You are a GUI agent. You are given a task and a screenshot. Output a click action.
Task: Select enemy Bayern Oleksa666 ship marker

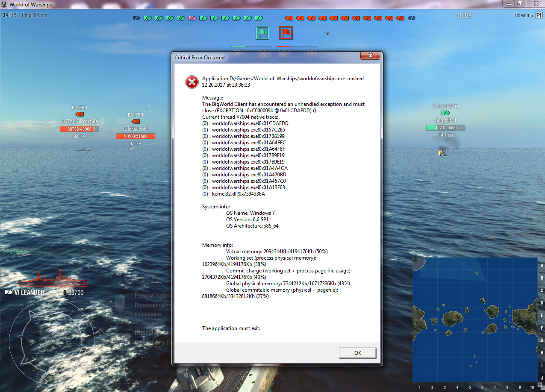point(136,122)
